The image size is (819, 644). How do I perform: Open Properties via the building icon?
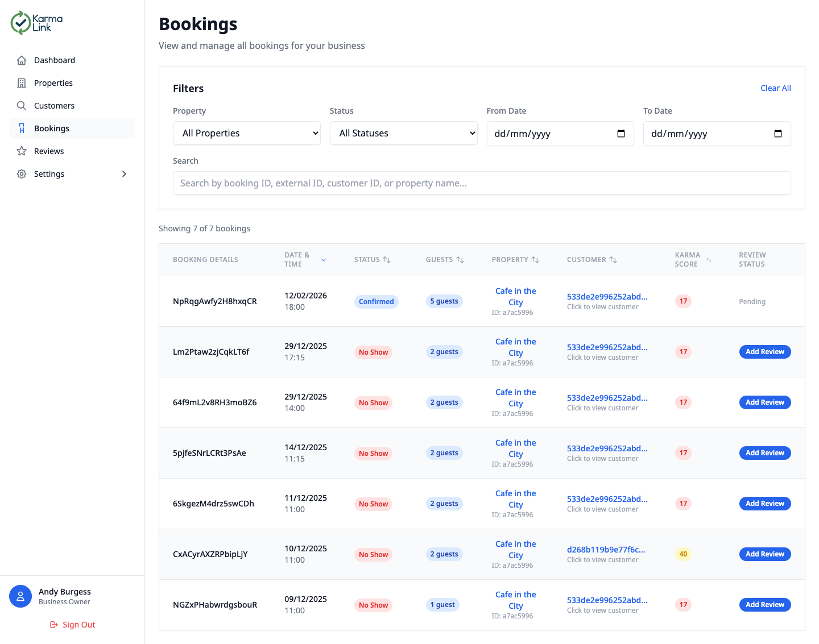(22, 82)
